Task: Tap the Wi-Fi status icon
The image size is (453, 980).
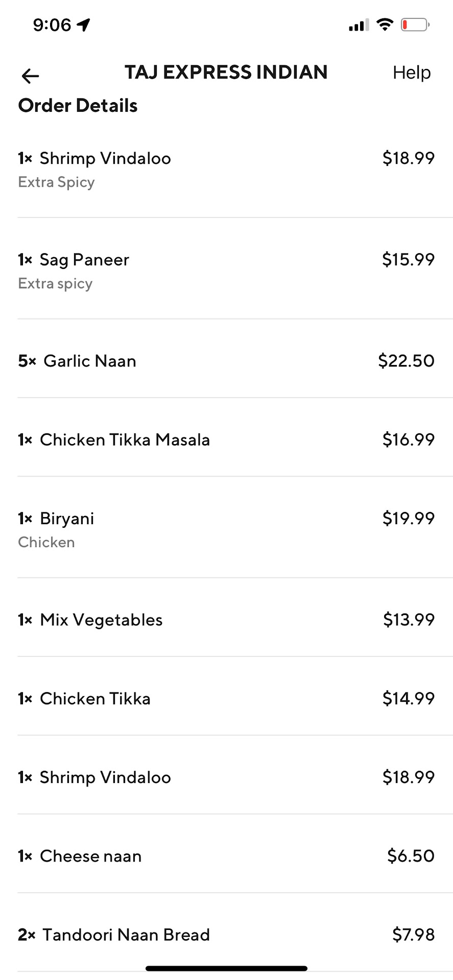Action: (385, 24)
